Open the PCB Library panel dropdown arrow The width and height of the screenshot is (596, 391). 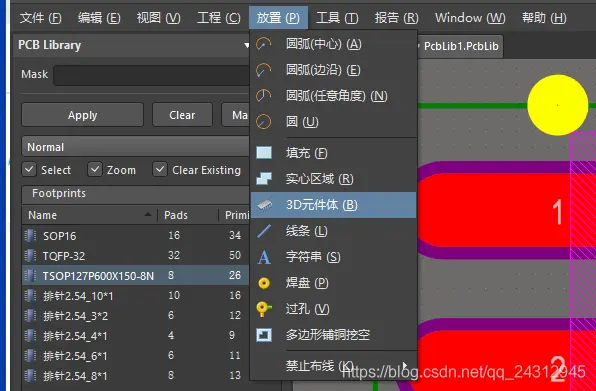(246, 46)
